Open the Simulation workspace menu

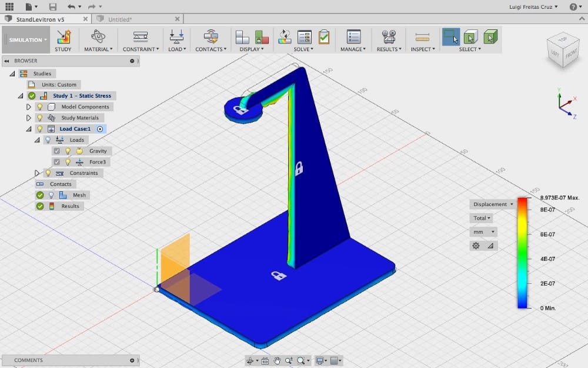pyautogui.click(x=28, y=40)
